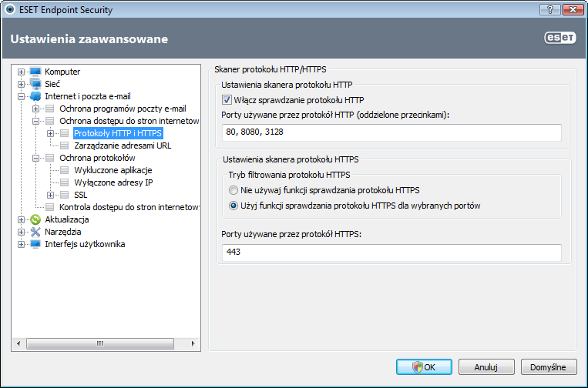Viewport: 588px width, 388px height.
Task: Select Ochrona protokołów tree item
Action: point(97,158)
